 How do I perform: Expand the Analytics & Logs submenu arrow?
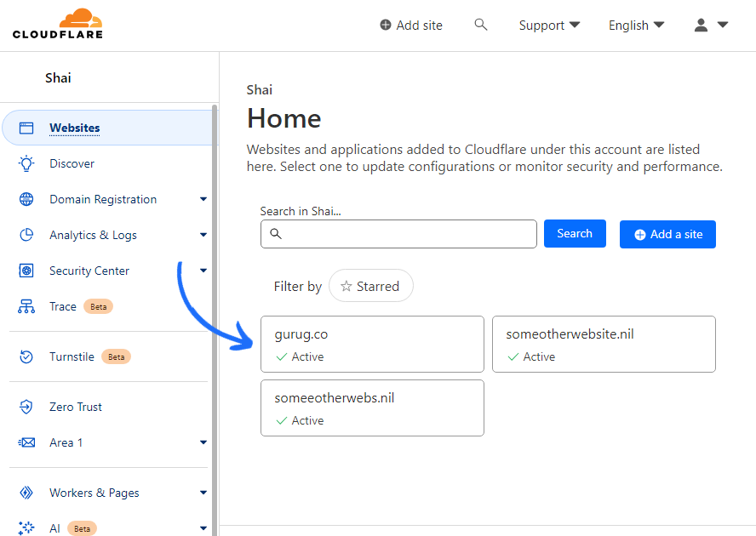(x=203, y=235)
